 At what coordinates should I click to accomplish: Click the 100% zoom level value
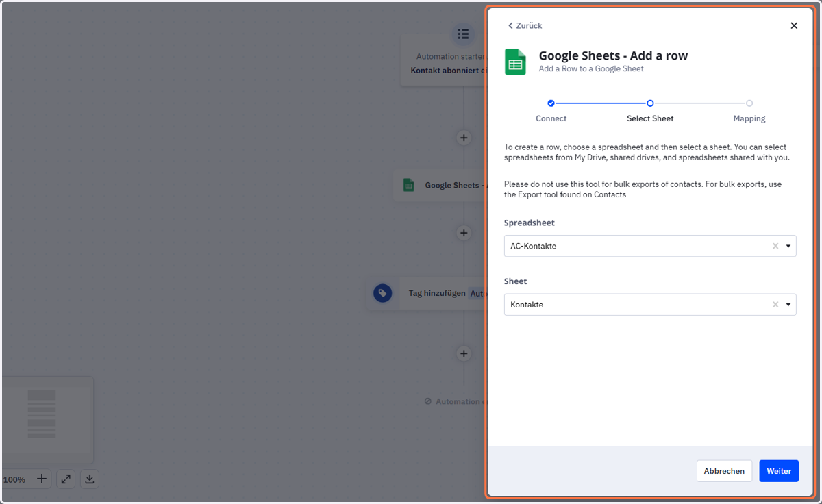coord(14,479)
